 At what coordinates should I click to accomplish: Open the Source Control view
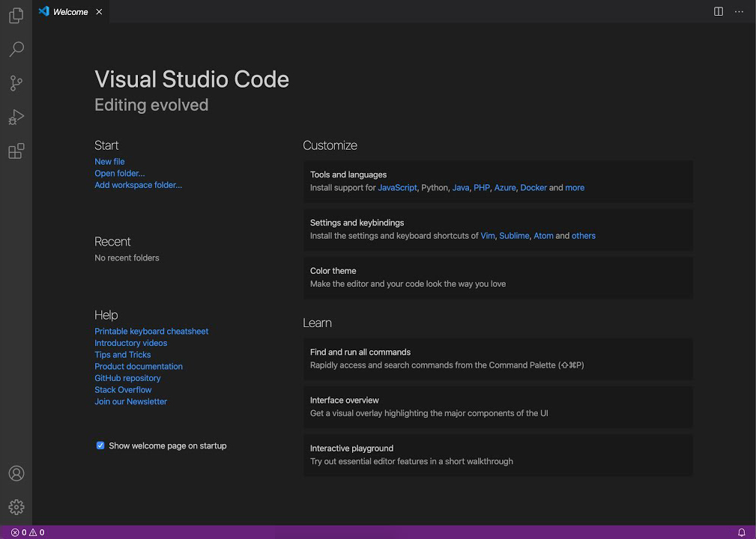pos(16,83)
